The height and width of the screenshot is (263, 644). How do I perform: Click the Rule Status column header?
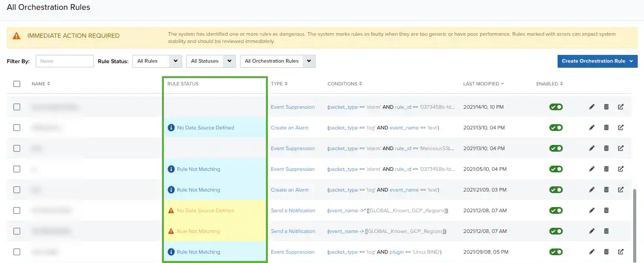(x=183, y=84)
